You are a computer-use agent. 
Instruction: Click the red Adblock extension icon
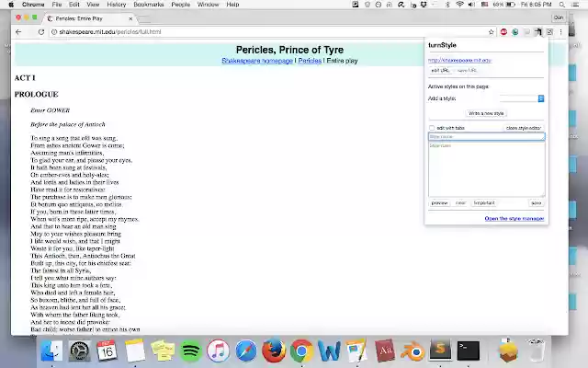point(503,32)
